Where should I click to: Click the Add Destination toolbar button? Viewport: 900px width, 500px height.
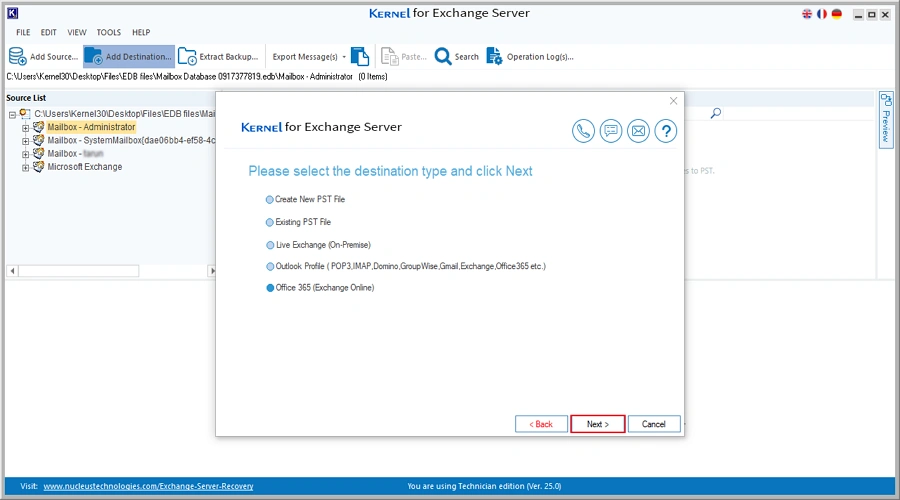pyautogui.click(x=129, y=56)
